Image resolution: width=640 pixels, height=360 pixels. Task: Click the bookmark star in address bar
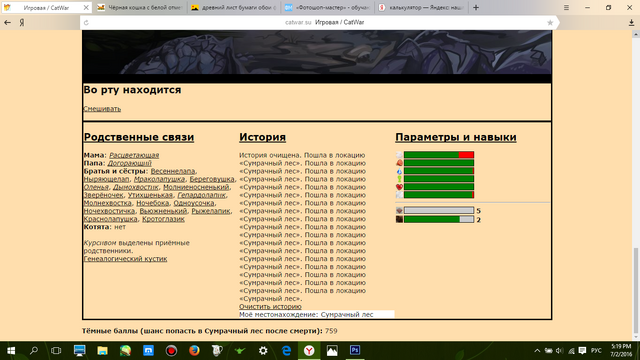point(550,23)
